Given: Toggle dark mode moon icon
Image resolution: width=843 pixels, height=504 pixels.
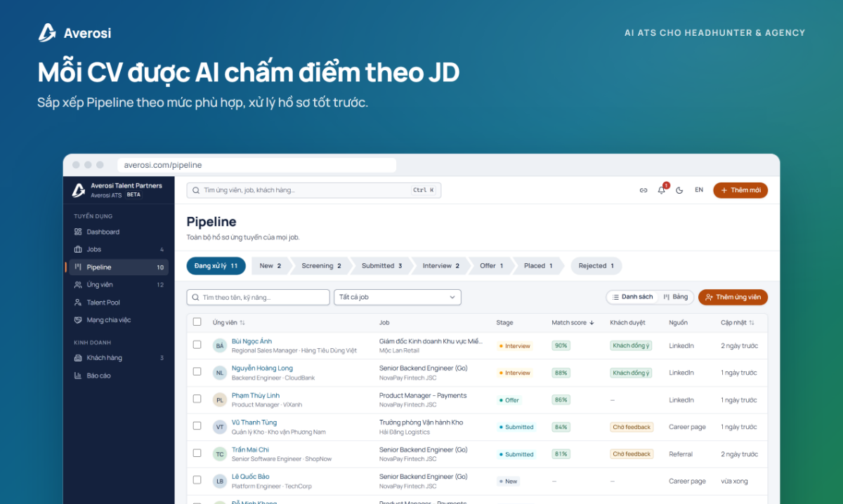Looking at the screenshot, I should click(x=680, y=190).
